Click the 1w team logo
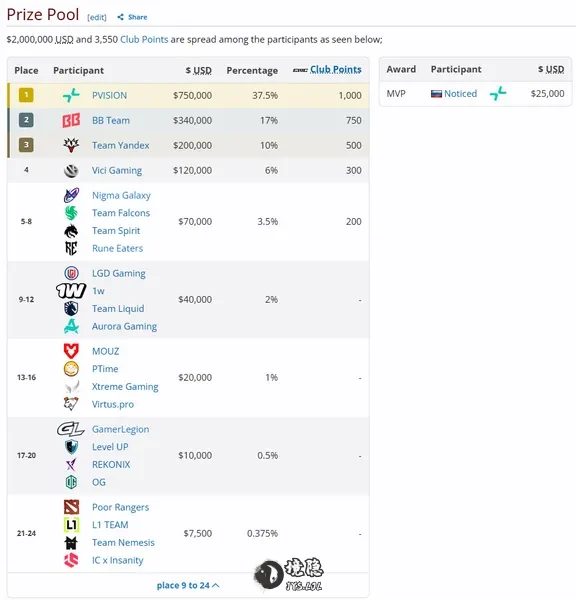The height and width of the screenshot is (600, 576). [x=71, y=291]
